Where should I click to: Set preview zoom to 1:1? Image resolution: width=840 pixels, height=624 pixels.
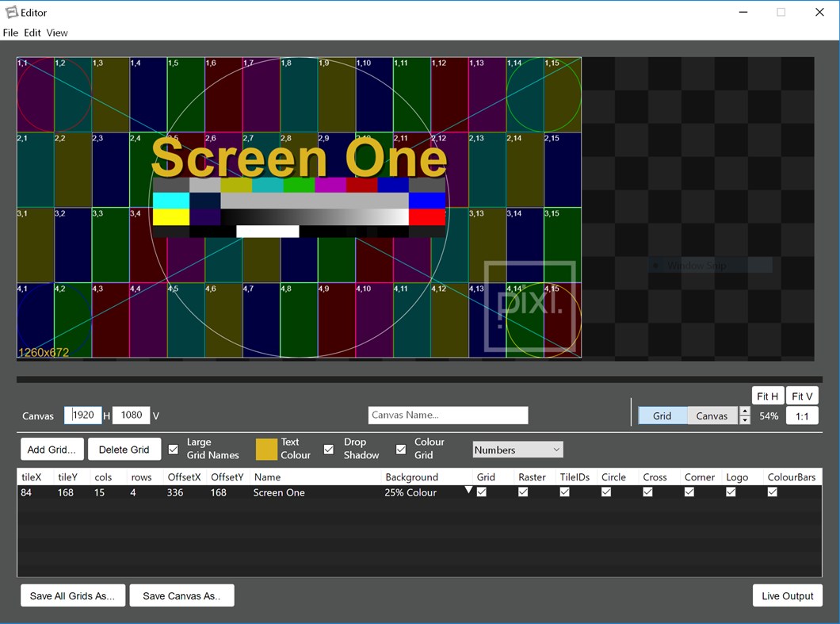point(802,415)
